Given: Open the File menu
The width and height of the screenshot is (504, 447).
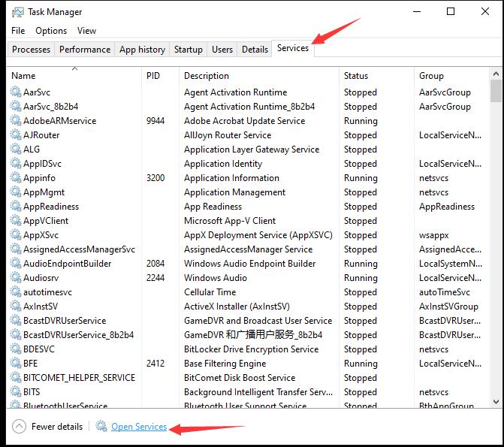Looking at the screenshot, I should point(18,31).
